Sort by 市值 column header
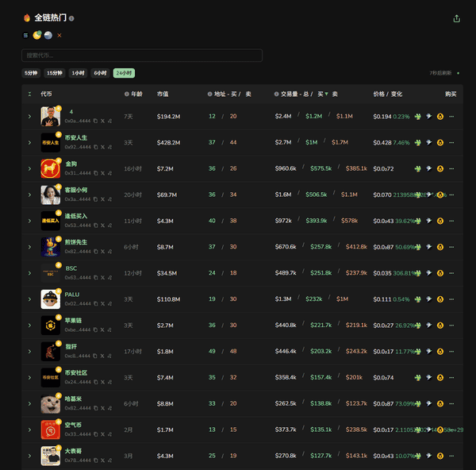This screenshot has height=470, width=476. [163, 94]
